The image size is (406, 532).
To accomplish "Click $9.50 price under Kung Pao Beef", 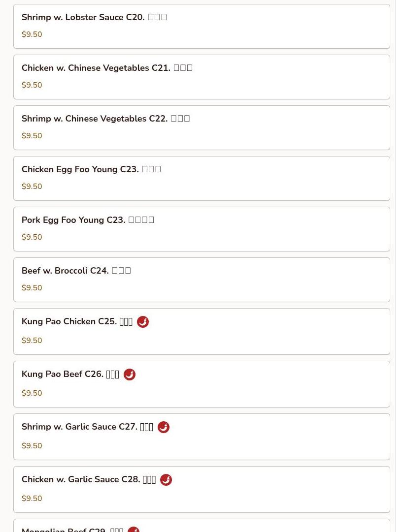I will [x=32, y=393].
